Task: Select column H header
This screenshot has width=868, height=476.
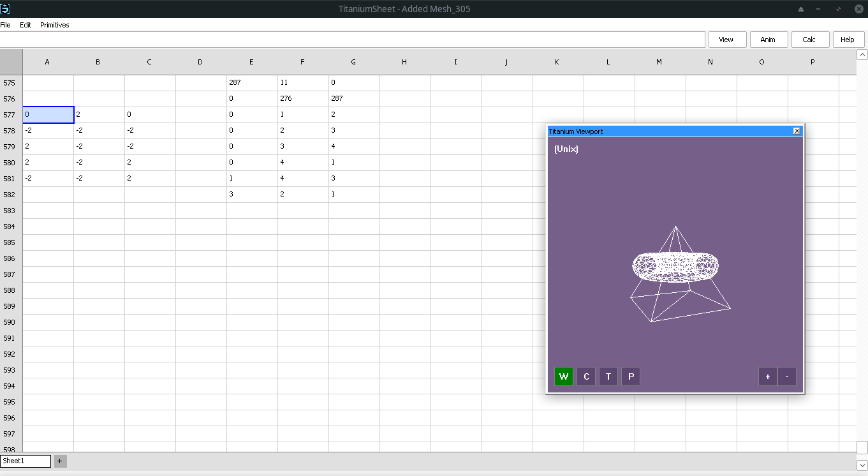Action: tap(405, 62)
